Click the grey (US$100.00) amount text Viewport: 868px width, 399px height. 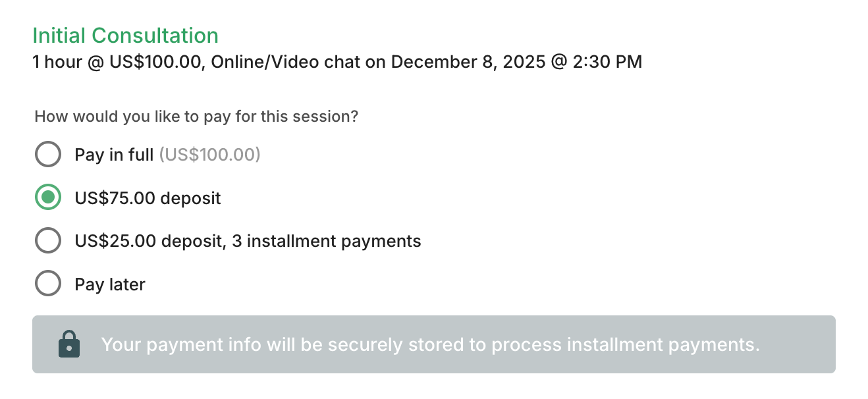[210, 155]
